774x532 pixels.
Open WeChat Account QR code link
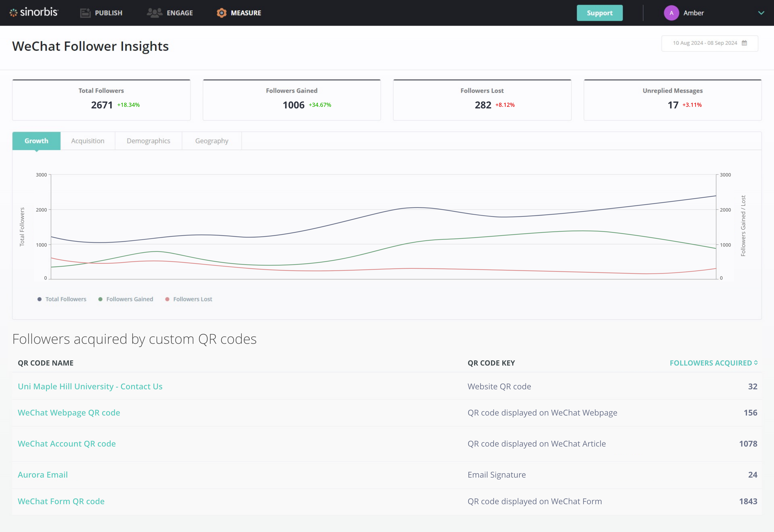click(67, 444)
